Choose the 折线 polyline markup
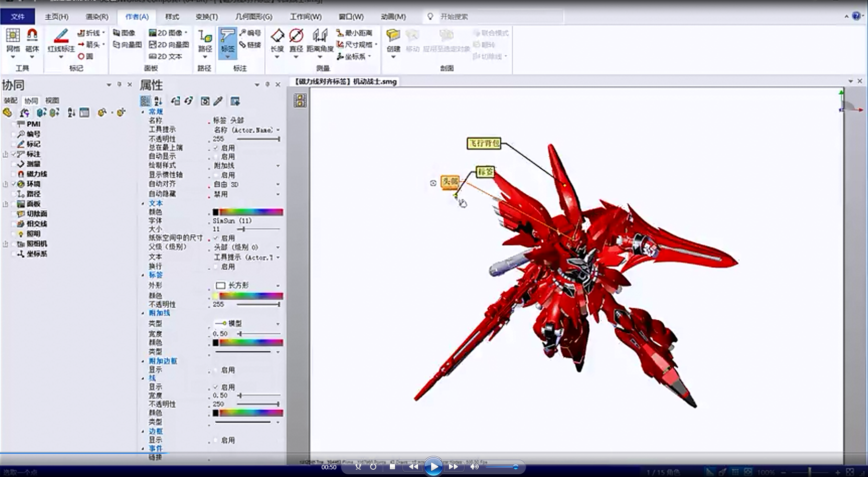Screen dimensions: 868x477 pyautogui.click(x=91, y=33)
